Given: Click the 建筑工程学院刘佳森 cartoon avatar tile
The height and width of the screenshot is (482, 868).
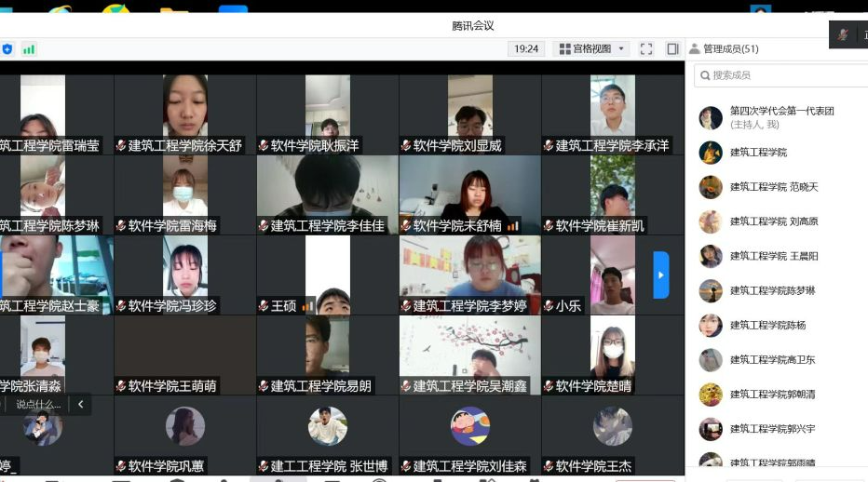Looking at the screenshot, I should 470,427.
